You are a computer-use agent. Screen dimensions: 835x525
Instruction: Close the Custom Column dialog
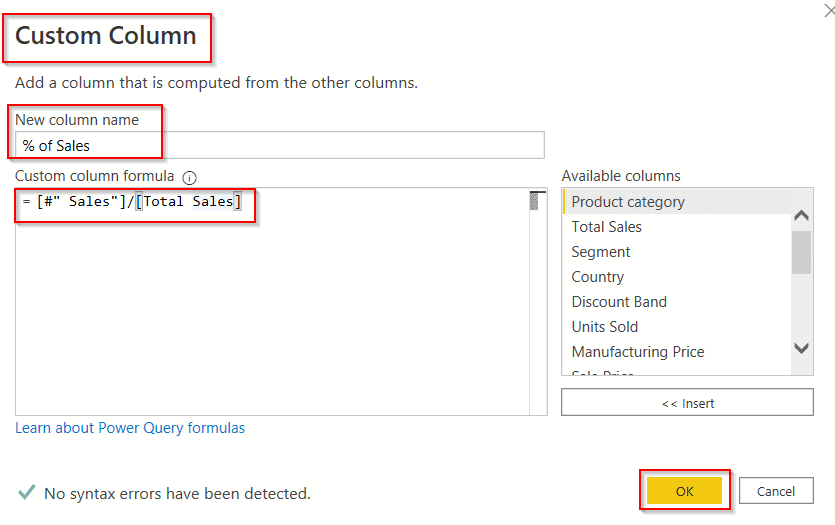pos(829,10)
